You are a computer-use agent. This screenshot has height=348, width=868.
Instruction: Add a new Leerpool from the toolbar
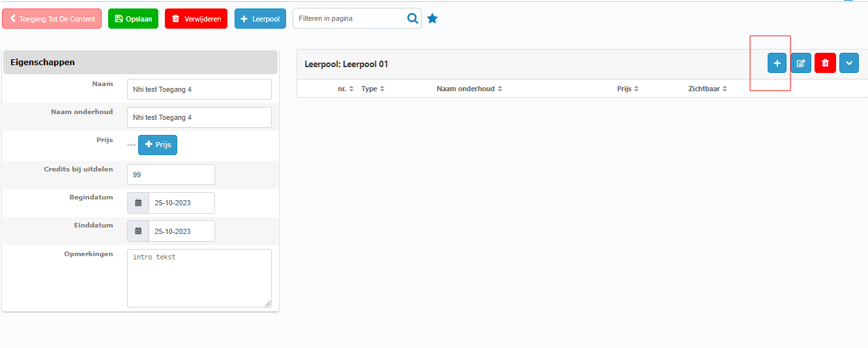pos(260,19)
